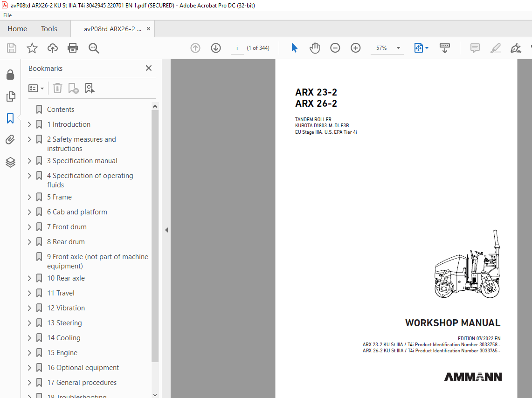Select the arrow Selection tool
The width and height of the screenshot is (532, 398).
[x=294, y=48]
